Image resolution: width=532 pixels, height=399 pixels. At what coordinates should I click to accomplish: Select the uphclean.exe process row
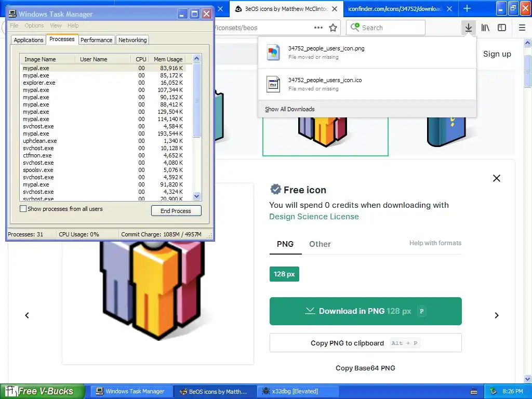(x=103, y=141)
